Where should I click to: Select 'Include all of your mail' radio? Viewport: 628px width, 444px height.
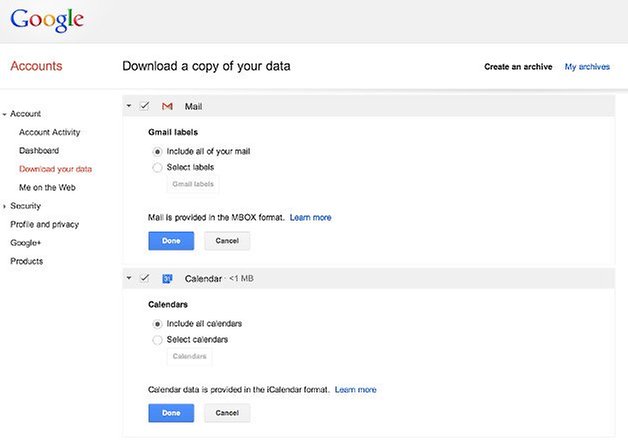point(157,152)
